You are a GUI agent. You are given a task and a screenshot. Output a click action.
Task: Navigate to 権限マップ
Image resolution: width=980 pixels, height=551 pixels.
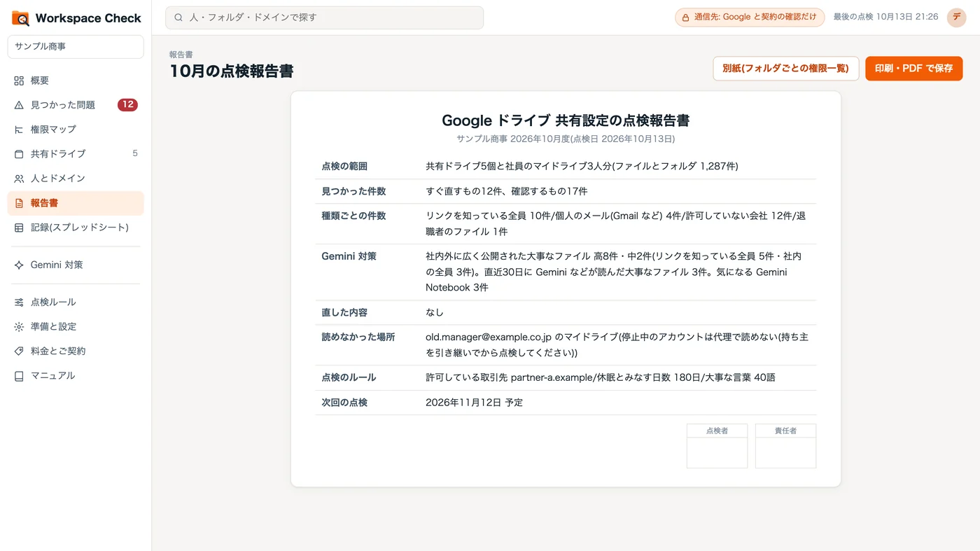[x=76, y=130]
